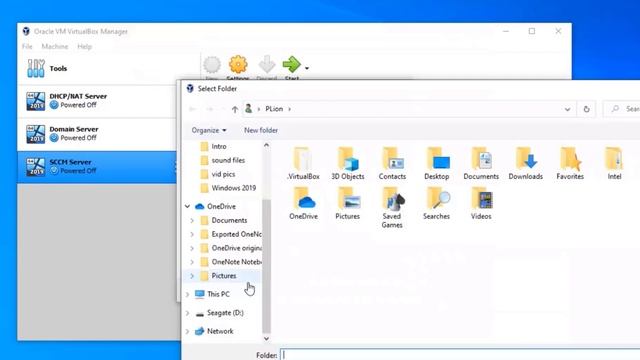This screenshot has height=360, width=640.
Task: Open the Help menu
Action: pos(84,47)
